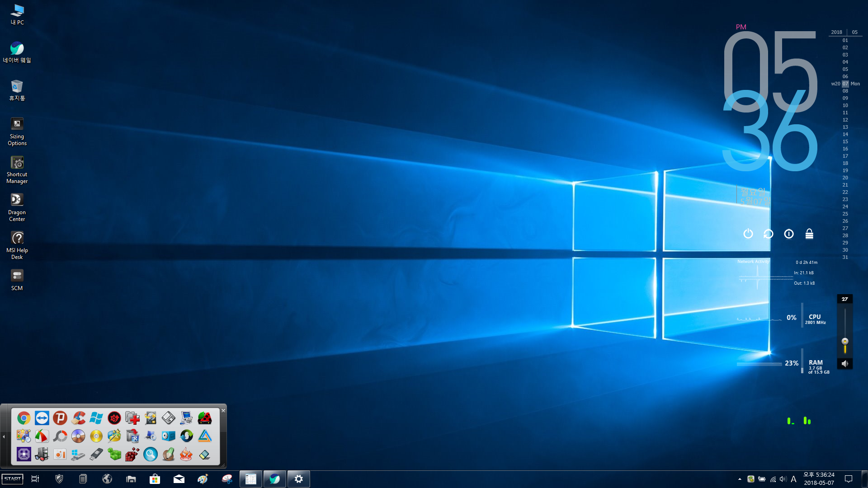This screenshot has width=868, height=488.
Task: Select the Shortcut Manager desktop icon
Action: 17,169
